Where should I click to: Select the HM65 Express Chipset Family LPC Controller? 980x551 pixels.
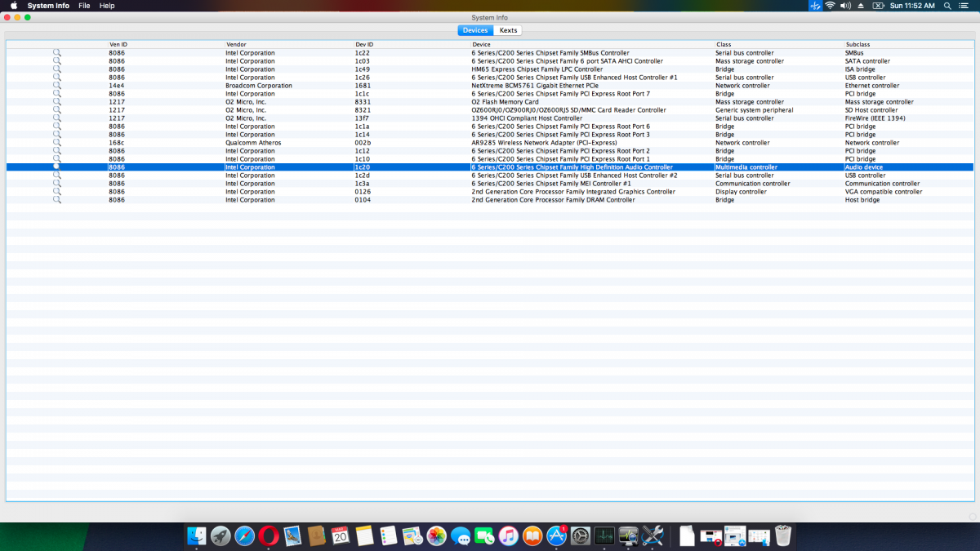537,69
